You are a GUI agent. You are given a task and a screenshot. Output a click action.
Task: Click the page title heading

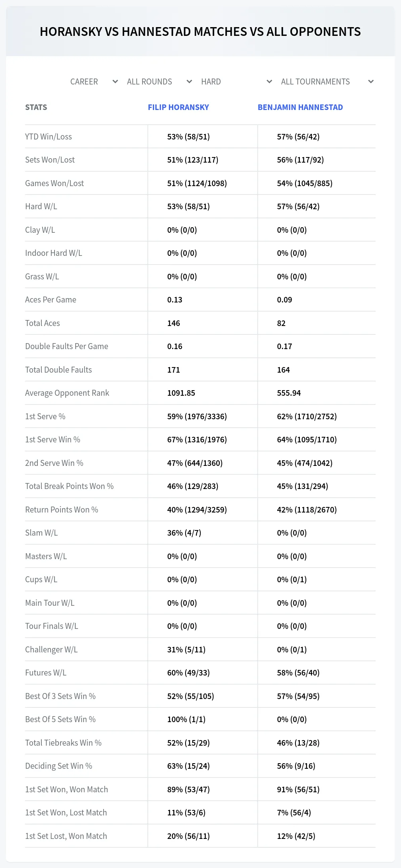pos(200,31)
